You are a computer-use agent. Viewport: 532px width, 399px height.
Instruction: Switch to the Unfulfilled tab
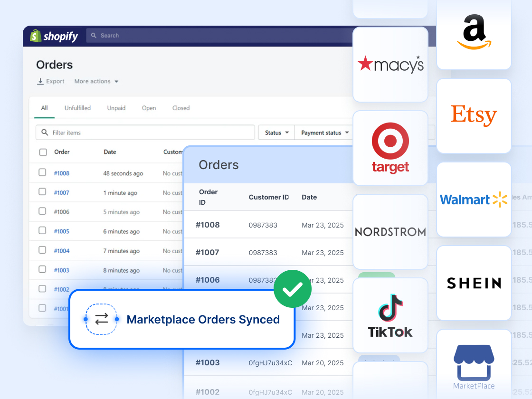[78, 108]
